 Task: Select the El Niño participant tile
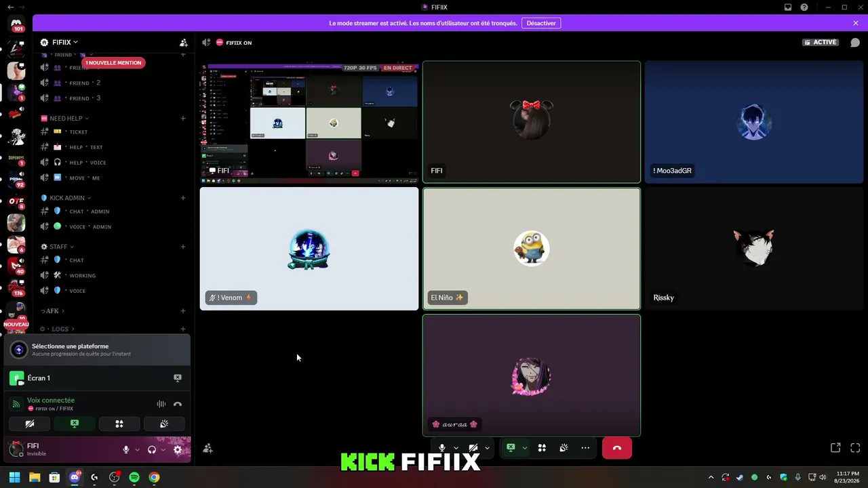pyautogui.click(x=532, y=249)
